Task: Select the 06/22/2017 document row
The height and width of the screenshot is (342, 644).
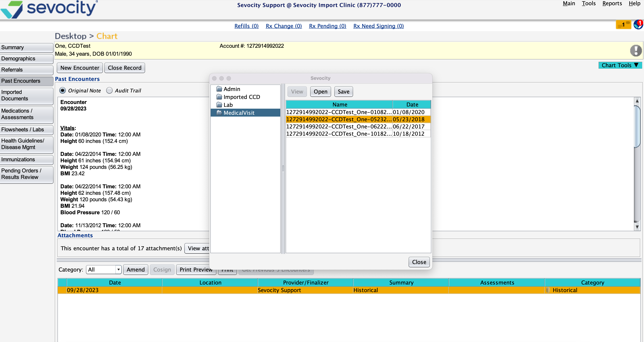Action: click(x=358, y=126)
